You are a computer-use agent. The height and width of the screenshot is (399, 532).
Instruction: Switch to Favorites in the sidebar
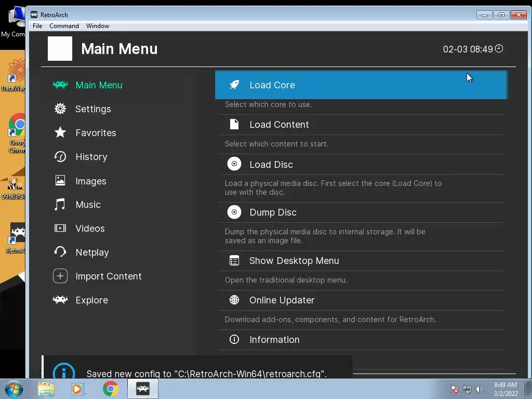(x=96, y=132)
